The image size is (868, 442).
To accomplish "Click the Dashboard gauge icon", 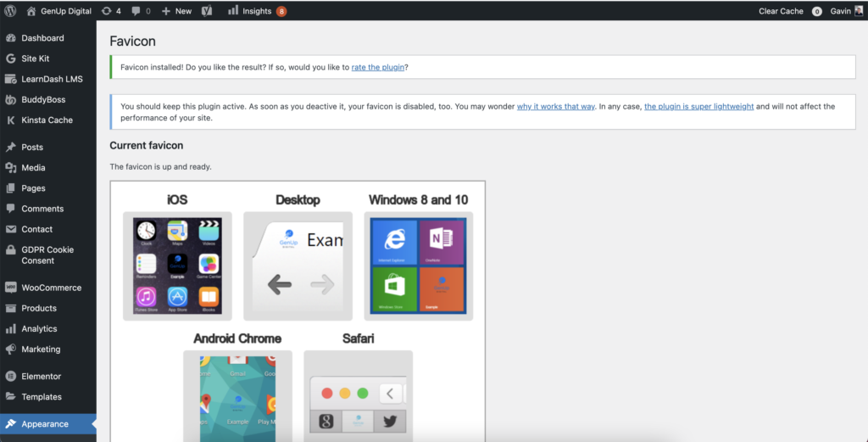I will (x=10, y=38).
